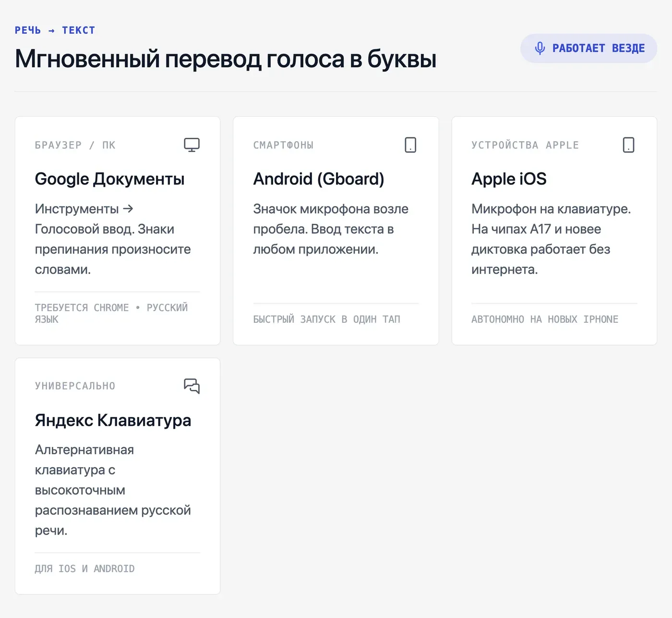The width and height of the screenshot is (672, 618).
Task: Select the Apple iOS heading
Action: click(509, 179)
